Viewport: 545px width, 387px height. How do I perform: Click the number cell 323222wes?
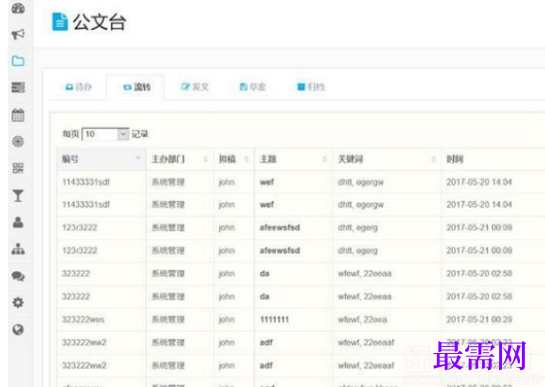click(83, 320)
